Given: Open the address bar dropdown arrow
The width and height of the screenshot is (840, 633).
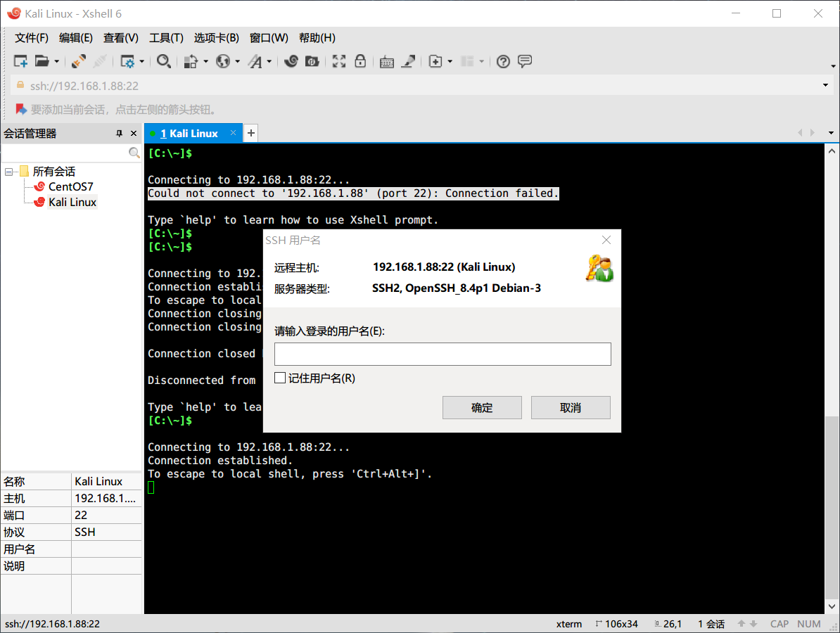Looking at the screenshot, I should tap(825, 84).
